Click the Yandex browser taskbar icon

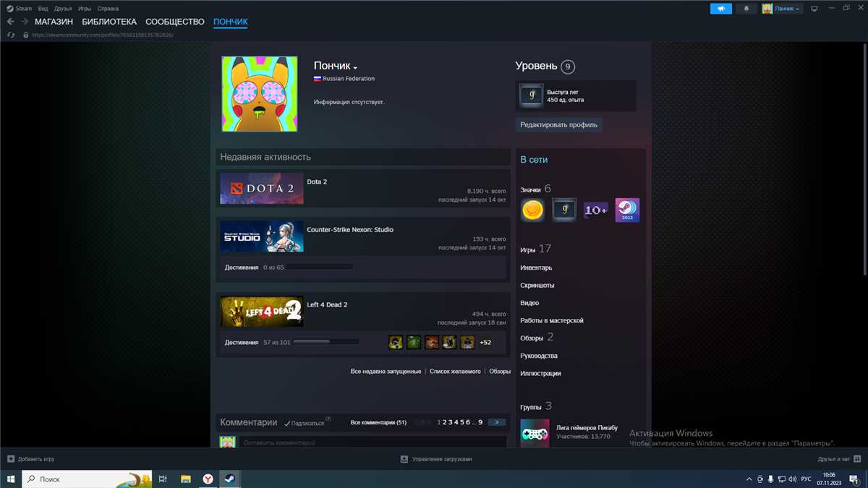207,479
